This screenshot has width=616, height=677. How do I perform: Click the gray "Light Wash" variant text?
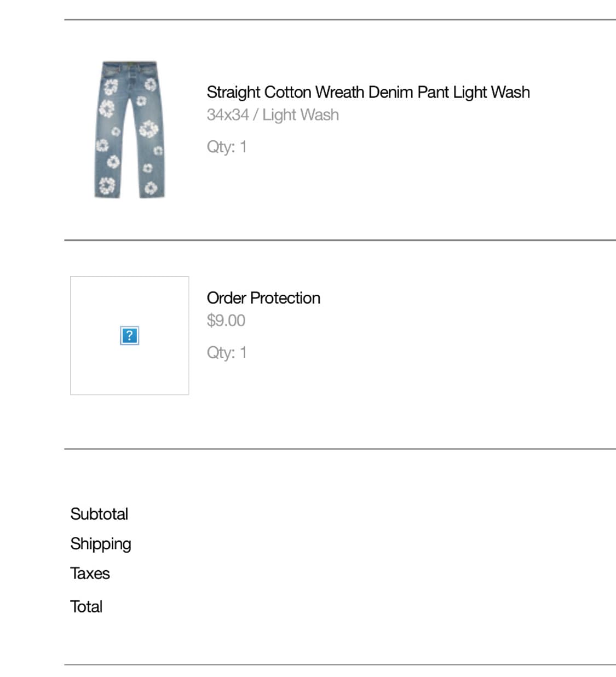(x=301, y=115)
